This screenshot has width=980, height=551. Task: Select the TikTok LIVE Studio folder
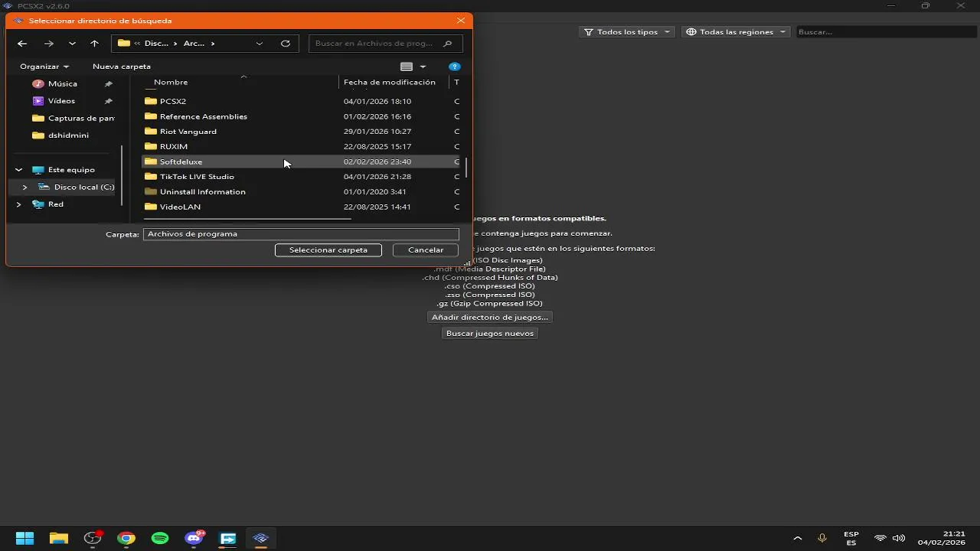pyautogui.click(x=197, y=177)
